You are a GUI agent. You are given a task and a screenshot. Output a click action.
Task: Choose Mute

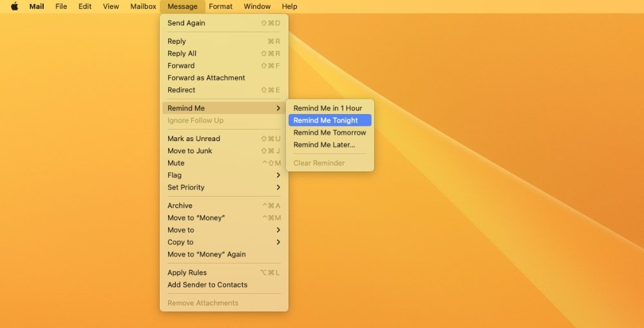coord(224,163)
